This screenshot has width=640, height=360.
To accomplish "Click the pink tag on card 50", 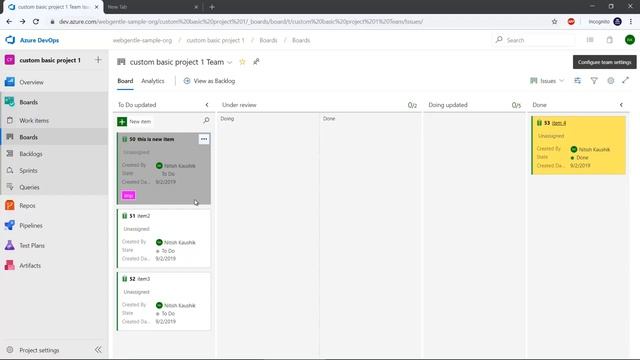I will point(129,196).
